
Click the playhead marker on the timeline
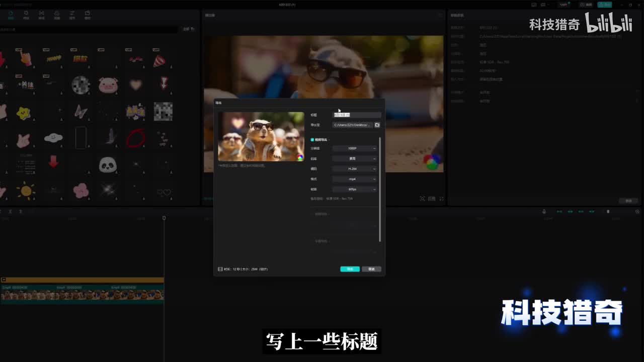click(164, 218)
